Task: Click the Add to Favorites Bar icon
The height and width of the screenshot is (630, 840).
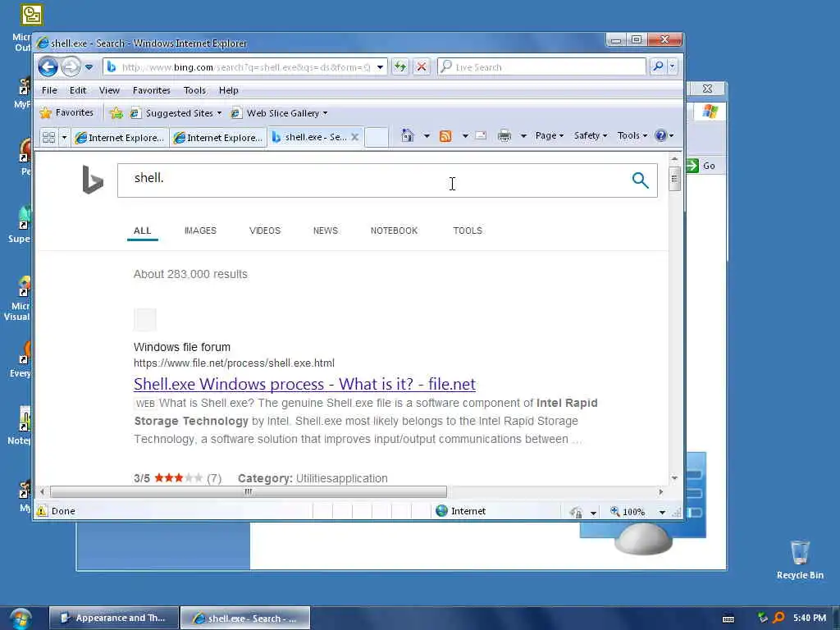Action: coord(116,113)
